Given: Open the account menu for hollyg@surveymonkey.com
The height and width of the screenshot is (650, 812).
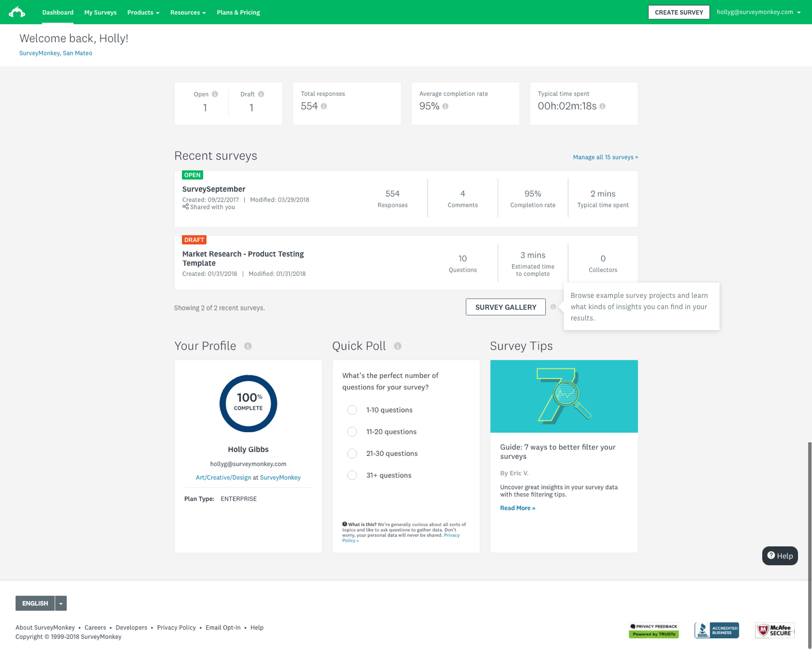Looking at the screenshot, I should [x=758, y=12].
